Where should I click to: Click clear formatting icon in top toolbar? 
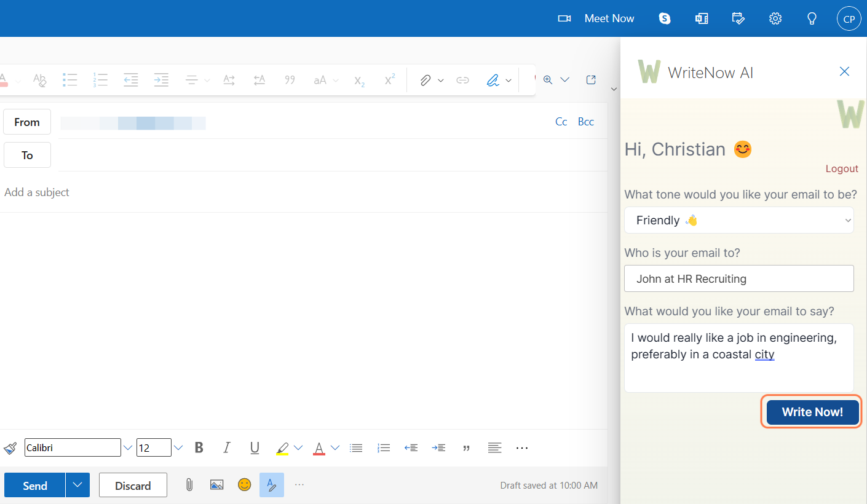[x=40, y=80]
